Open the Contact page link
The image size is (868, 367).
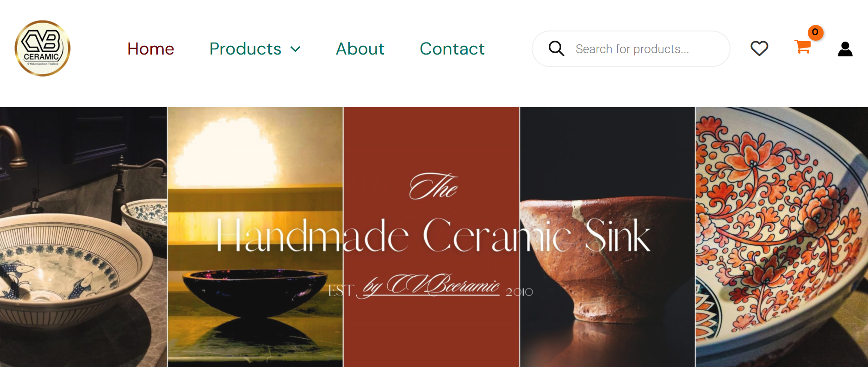pos(452,49)
